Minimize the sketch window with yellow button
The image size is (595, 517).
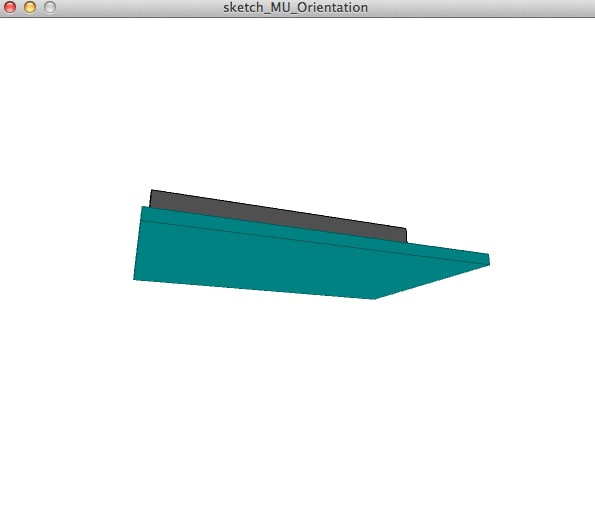[x=30, y=7]
